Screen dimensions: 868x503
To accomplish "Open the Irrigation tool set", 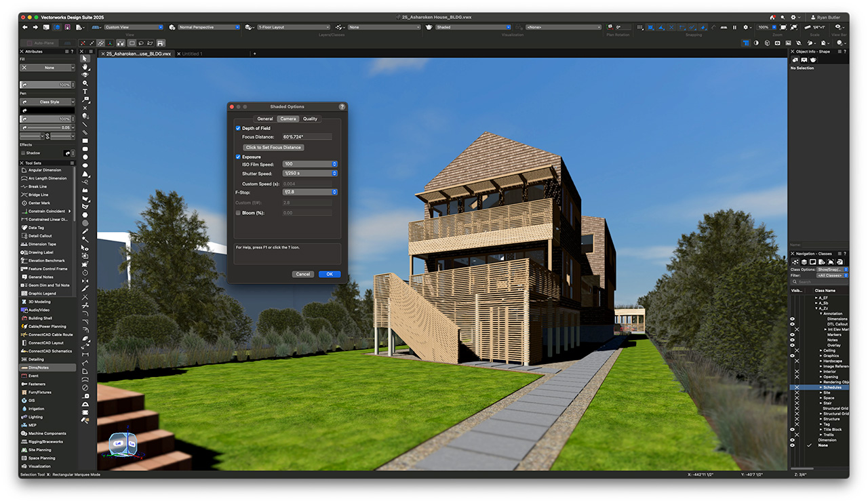I will 36,409.
